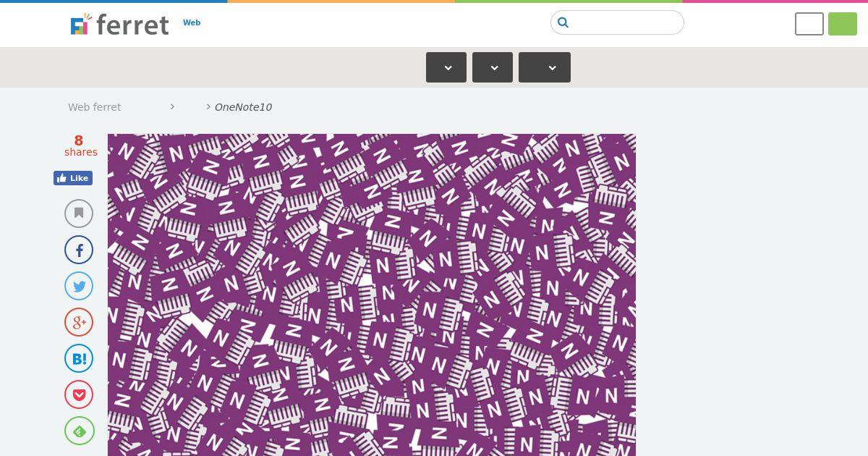Share article using the Twitter bird icon

click(x=79, y=286)
